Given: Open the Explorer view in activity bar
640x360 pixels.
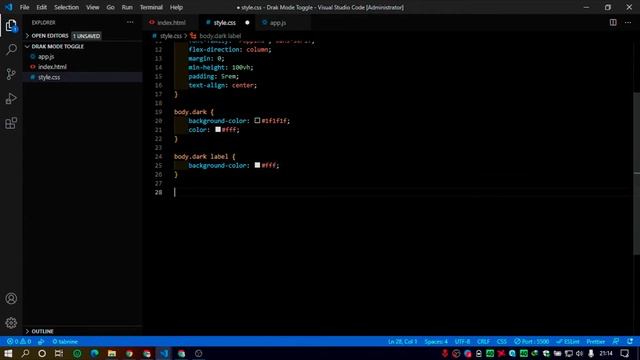Looking at the screenshot, I should point(11,26).
